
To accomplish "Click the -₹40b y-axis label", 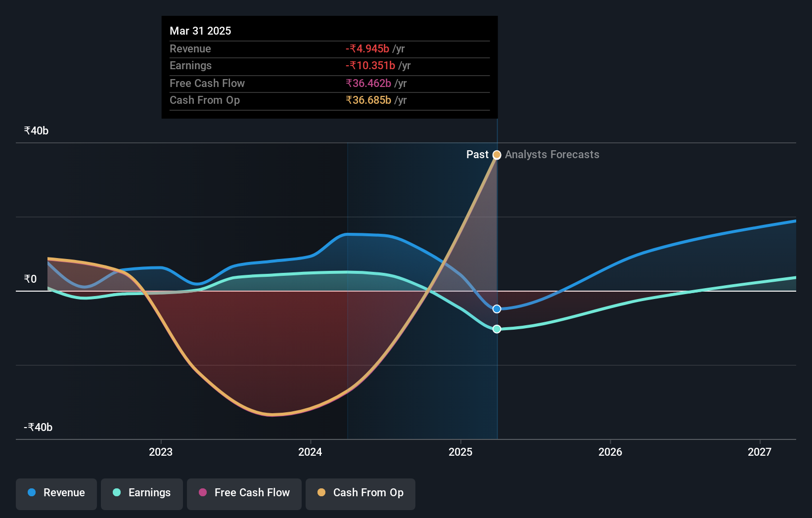I will click(x=38, y=427).
